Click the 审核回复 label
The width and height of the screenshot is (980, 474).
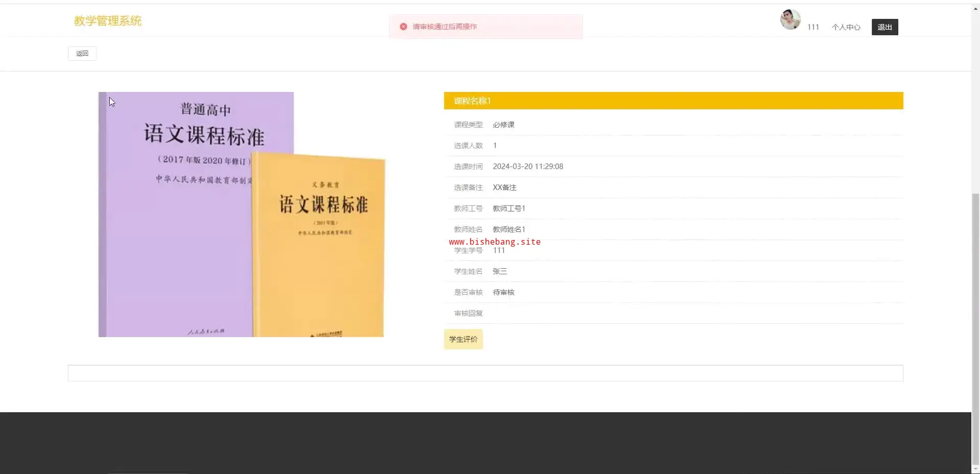468,313
